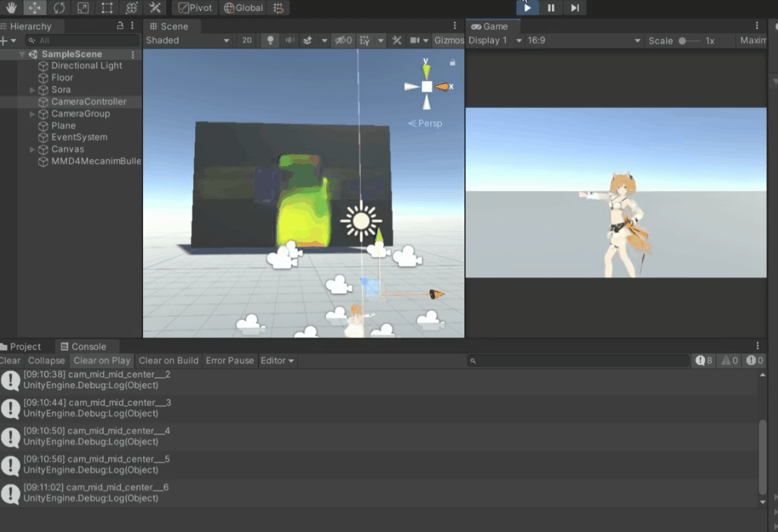Click the Collapse button in Console
The width and height of the screenshot is (778, 532).
[46, 360]
